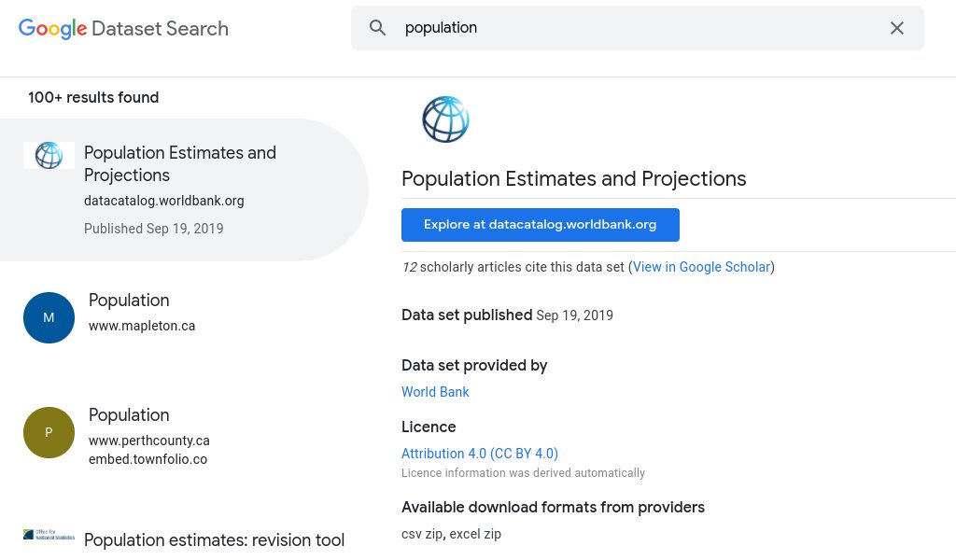This screenshot has height=560, width=956.
Task: Click the Population Estimates and Projections heading
Action: [574, 178]
